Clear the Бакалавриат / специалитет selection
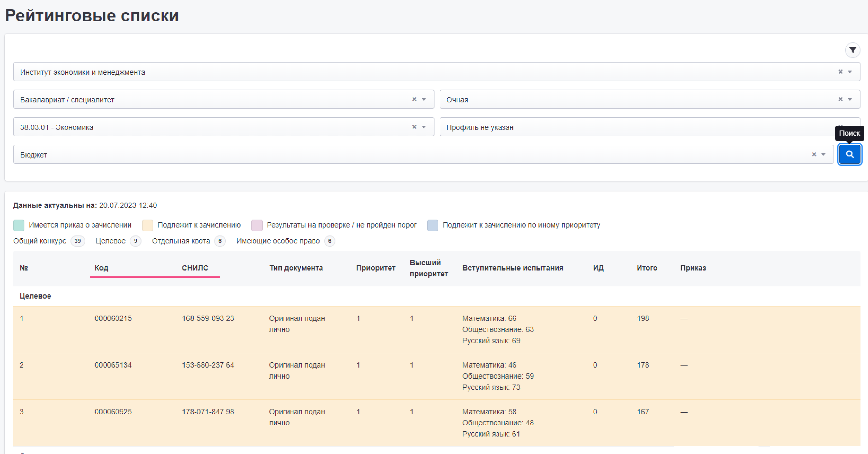 pos(414,99)
